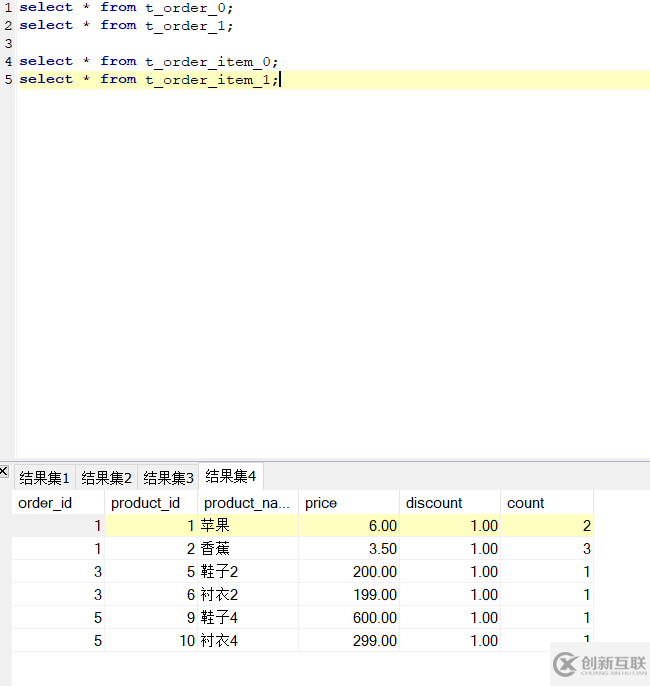
Task: Click line number 2 in editor gutter
Action: [8, 25]
